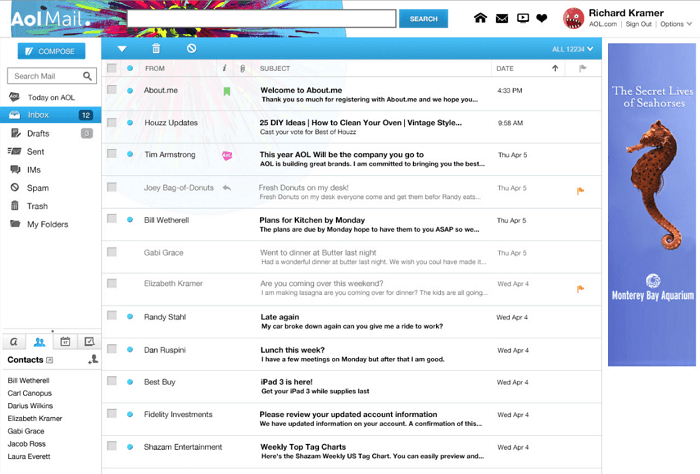Select the Tim Armstrong email checkbox
This screenshot has height=474, width=700.
point(112,155)
